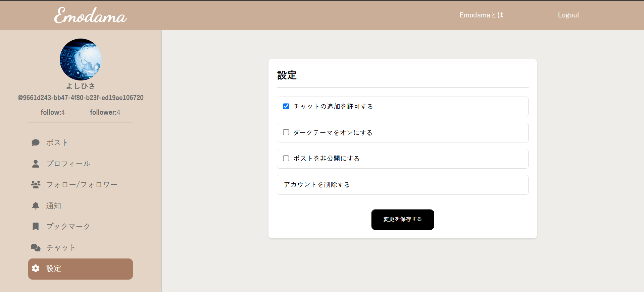Click the chat bubbles icon
Image resolution: width=644 pixels, height=292 pixels.
click(x=36, y=247)
